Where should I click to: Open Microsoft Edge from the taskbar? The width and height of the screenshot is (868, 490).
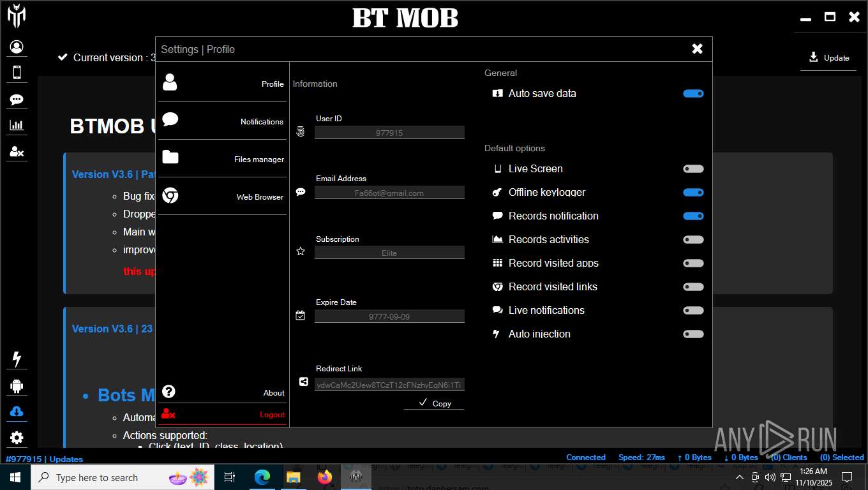262,477
